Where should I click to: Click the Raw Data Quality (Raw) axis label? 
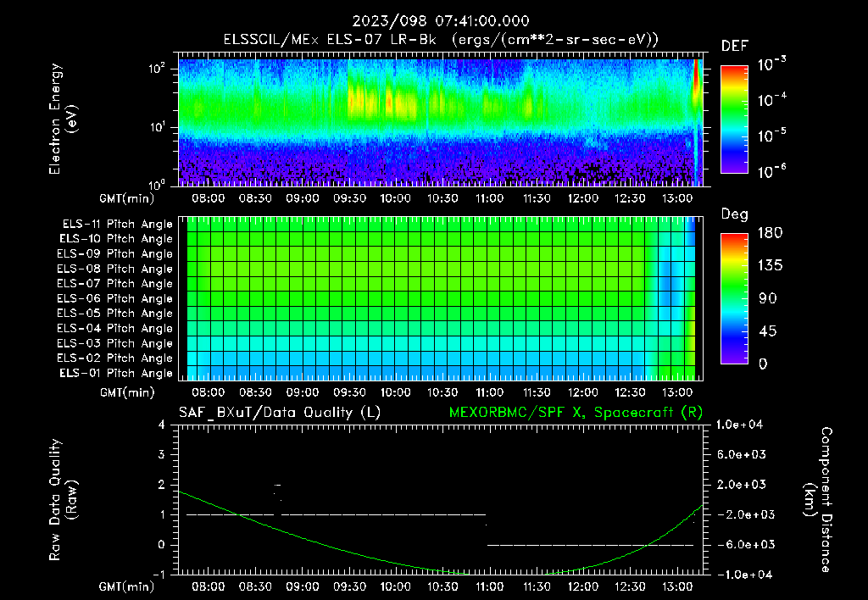tap(63, 499)
